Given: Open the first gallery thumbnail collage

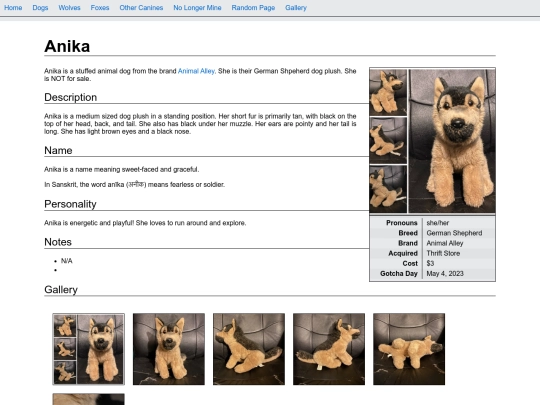Looking at the screenshot, I should click(89, 349).
